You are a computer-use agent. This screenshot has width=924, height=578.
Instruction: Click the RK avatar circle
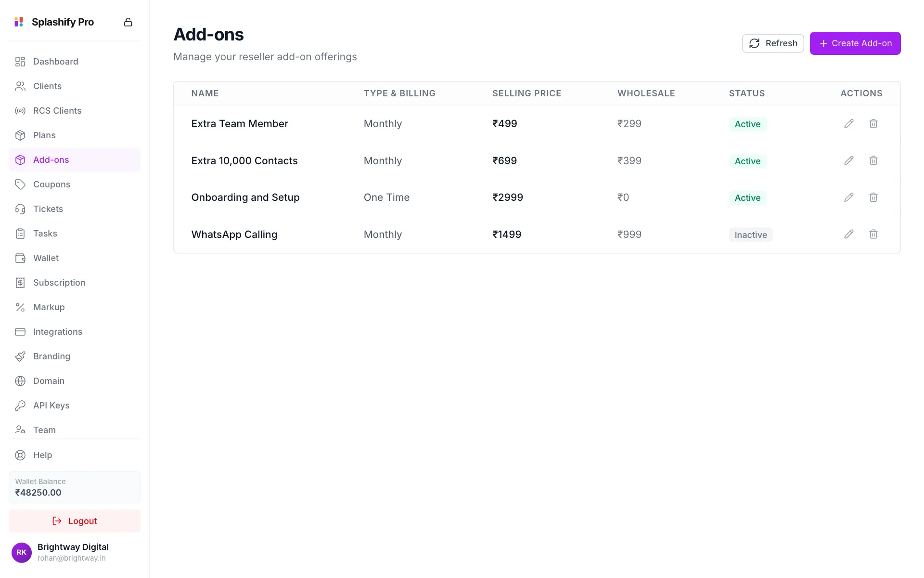[22, 552]
